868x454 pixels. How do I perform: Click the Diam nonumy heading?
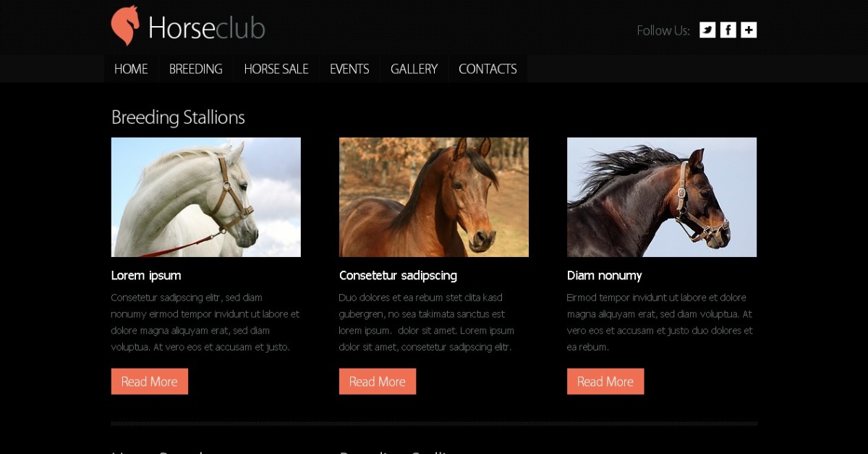(604, 275)
